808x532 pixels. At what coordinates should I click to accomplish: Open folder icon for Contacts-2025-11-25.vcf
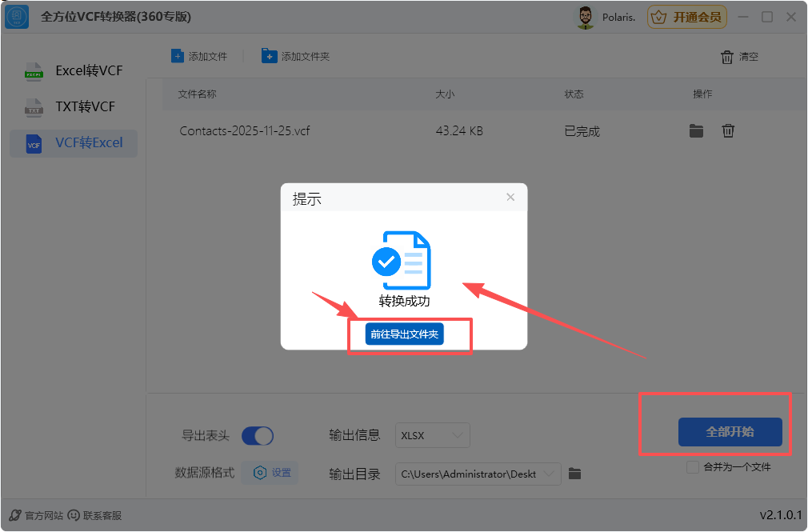(696, 130)
